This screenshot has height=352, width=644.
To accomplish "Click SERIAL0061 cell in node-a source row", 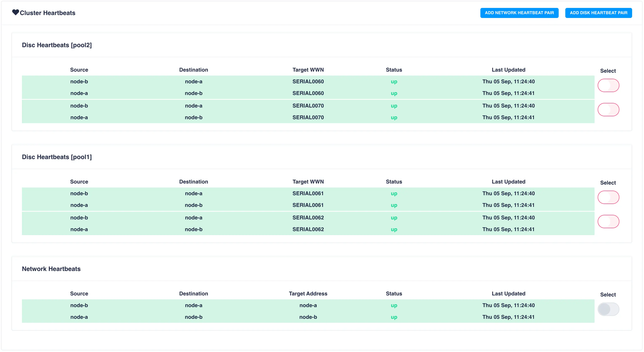I will [308, 205].
